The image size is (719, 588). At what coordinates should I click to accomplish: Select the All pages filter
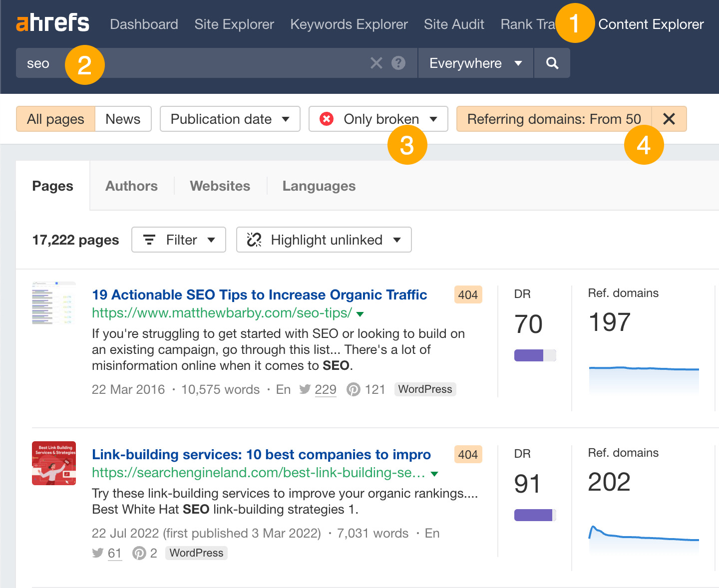pos(55,119)
